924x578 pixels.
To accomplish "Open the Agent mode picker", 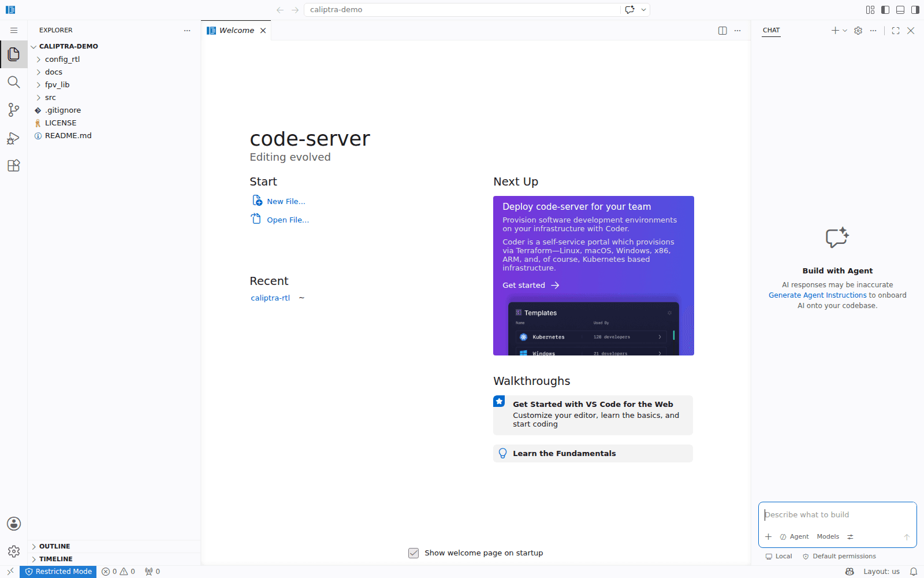I will click(794, 537).
